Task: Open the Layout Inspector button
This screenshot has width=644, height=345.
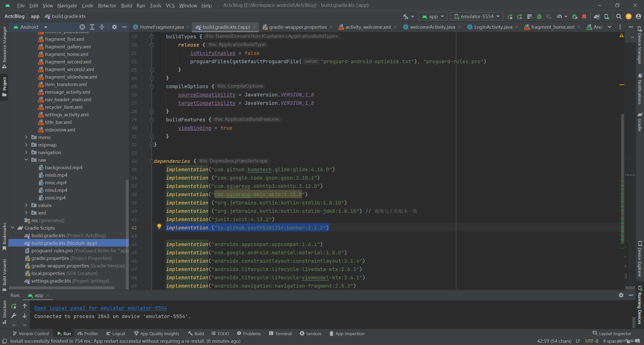Action: [612, 334]
